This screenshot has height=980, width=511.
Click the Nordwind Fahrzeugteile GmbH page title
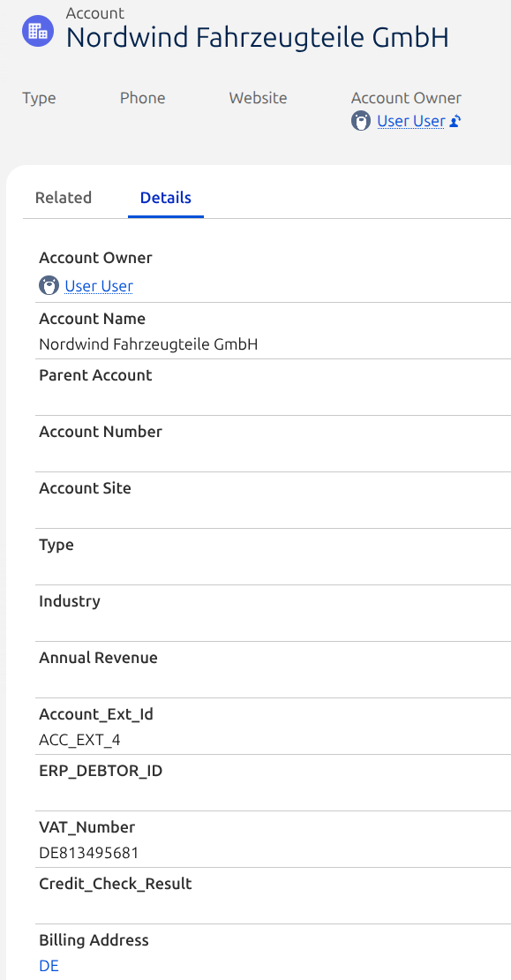coord(258,38)
